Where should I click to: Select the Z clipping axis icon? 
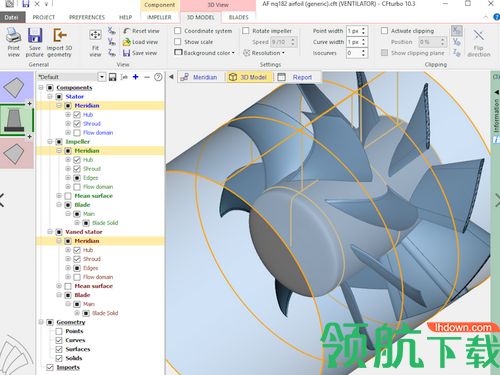(x=457, y=53)
